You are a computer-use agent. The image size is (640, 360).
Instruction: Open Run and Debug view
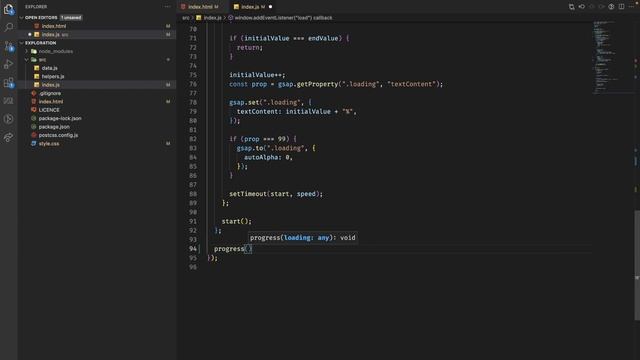(x=9, y=64)
